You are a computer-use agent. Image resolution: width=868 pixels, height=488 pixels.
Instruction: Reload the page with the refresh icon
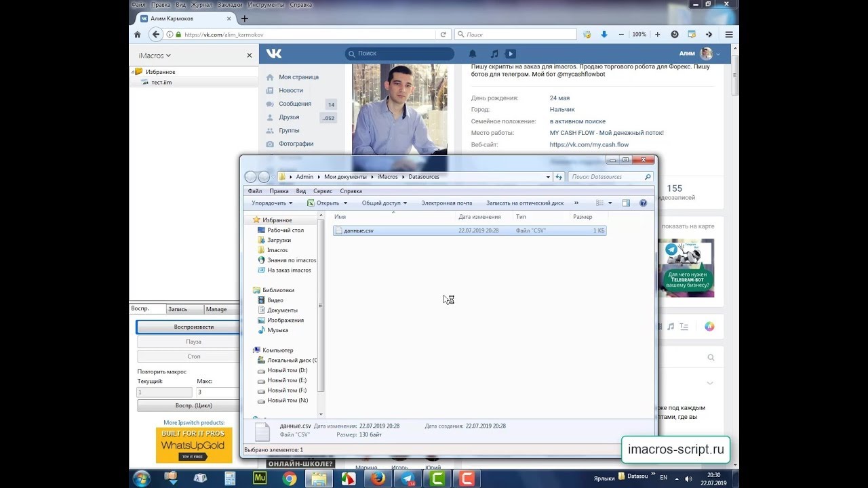coord(443,35)
